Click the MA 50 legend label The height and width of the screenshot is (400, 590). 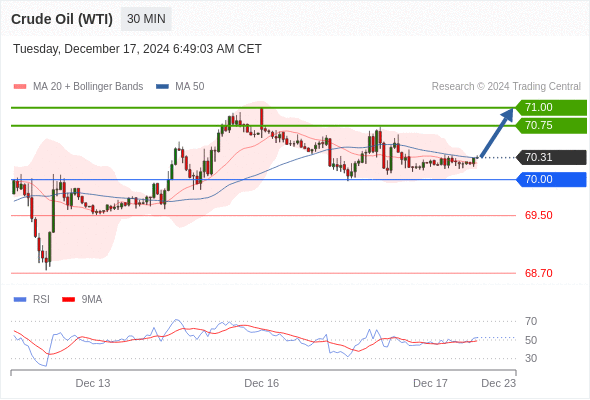point(190,87)
